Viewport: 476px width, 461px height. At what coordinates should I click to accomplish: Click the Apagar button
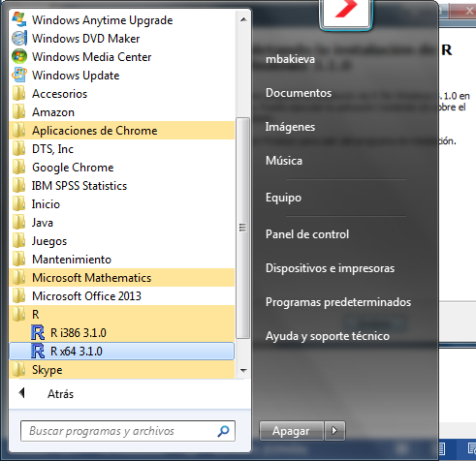click(292, 431)
